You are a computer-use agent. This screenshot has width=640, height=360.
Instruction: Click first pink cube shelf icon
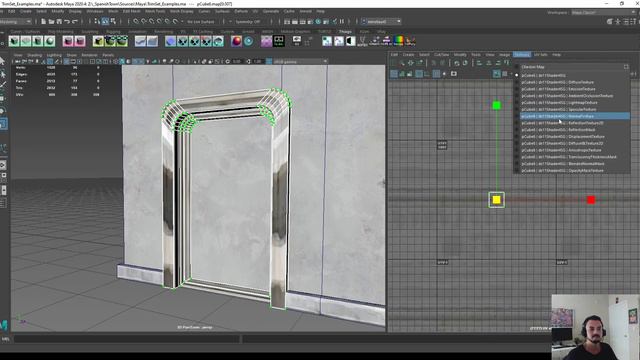click(x=68, y=41)
